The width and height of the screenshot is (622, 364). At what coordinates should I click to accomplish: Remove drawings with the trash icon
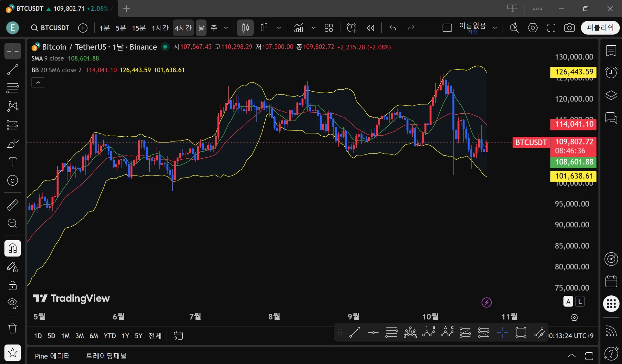(13, 328)
